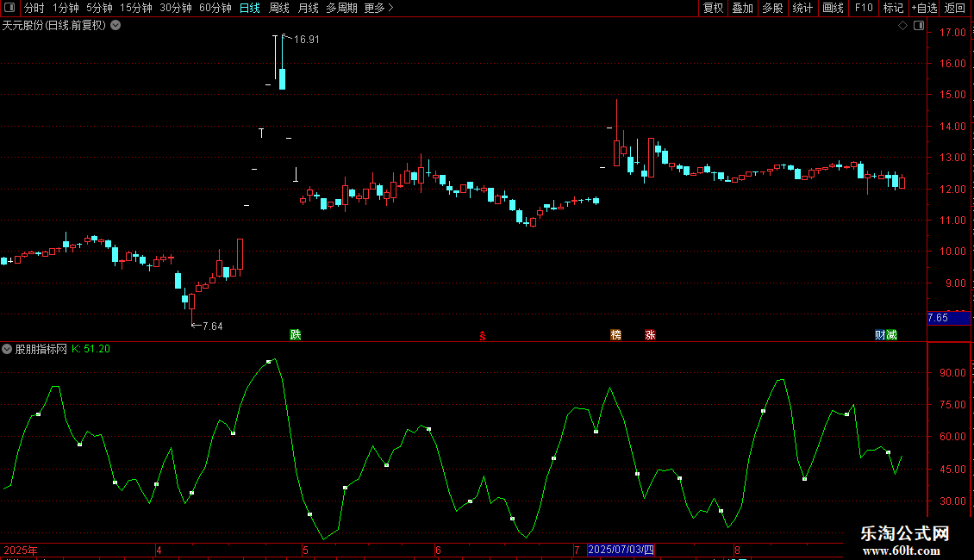Image resolution: width=974 pixels, height=560 pixels.
Task: Select the 30分钟 period tab
Action: [x=176, y=8]
